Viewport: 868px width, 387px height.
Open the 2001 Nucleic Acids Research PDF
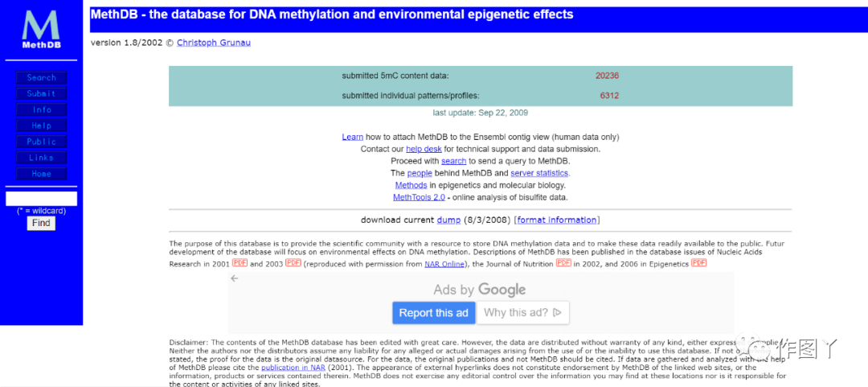[240, 263]
